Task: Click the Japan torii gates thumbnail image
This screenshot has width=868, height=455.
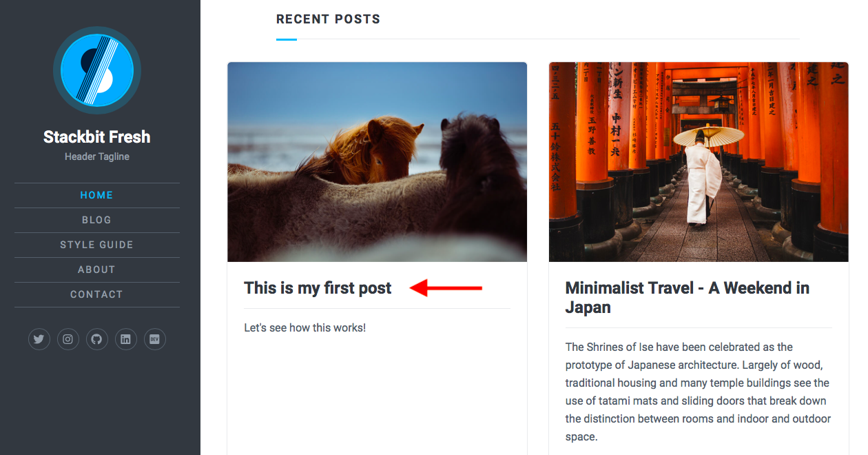Action: (699, 162)
